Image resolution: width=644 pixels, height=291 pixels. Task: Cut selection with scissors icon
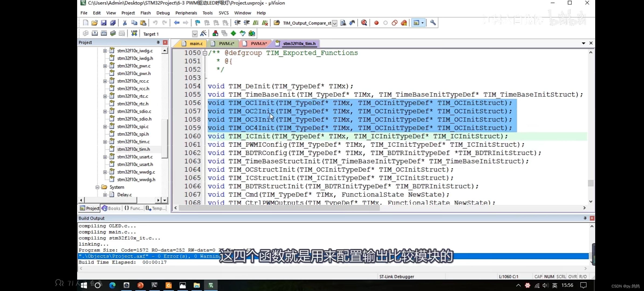coord(125,23)
